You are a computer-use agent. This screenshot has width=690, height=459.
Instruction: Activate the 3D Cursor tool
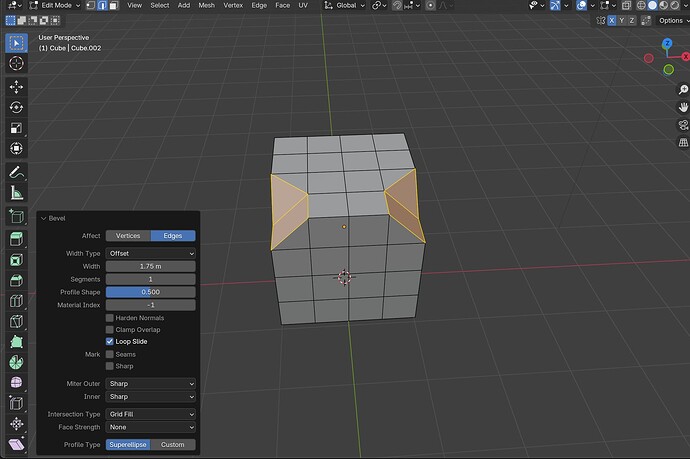click(16, 63)
